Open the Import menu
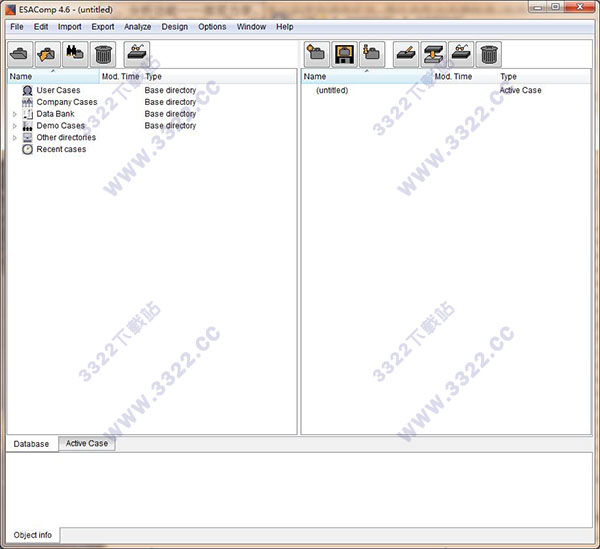Viewport: 600px width, 549px height. pos(70,27)
